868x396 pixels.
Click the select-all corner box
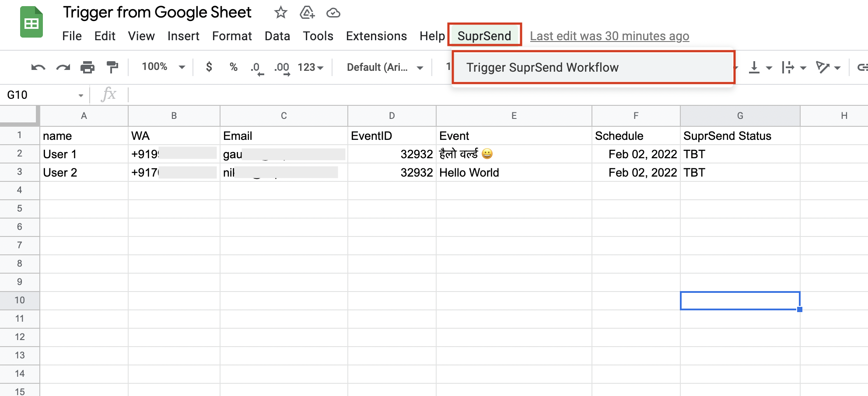click(x=19, y=115)
